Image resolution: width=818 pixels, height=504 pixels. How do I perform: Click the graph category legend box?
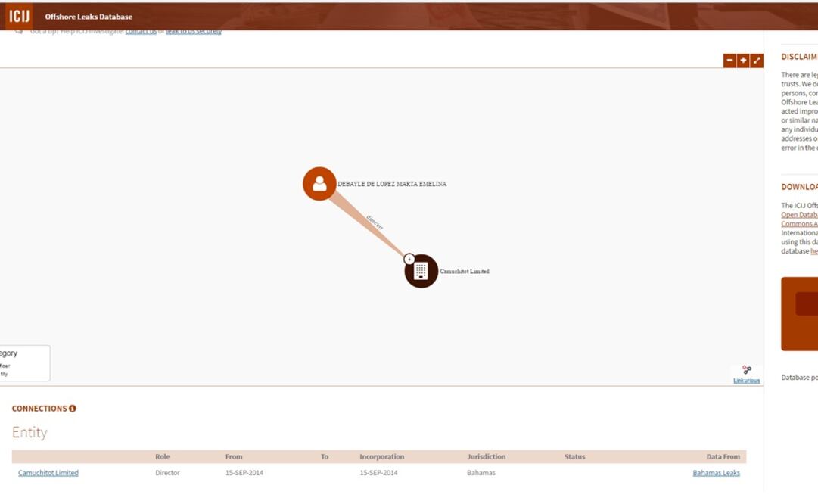pyautogui.click(x=23, y=363)
